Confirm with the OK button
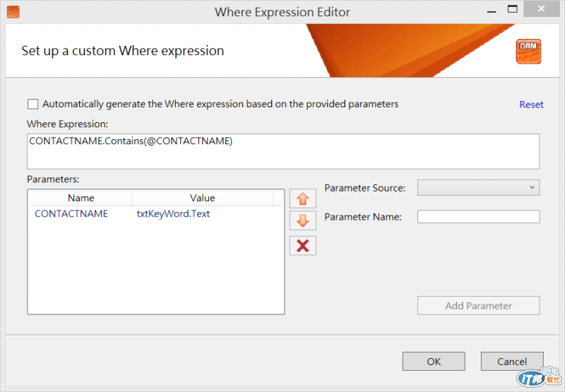Screen dimensions: 565x392 (x=434, y=362)
